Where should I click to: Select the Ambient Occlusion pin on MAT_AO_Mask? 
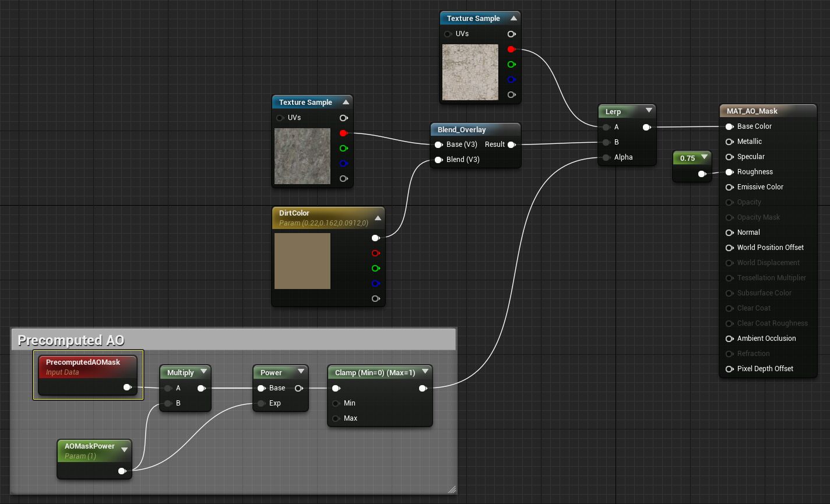[730, 339]
